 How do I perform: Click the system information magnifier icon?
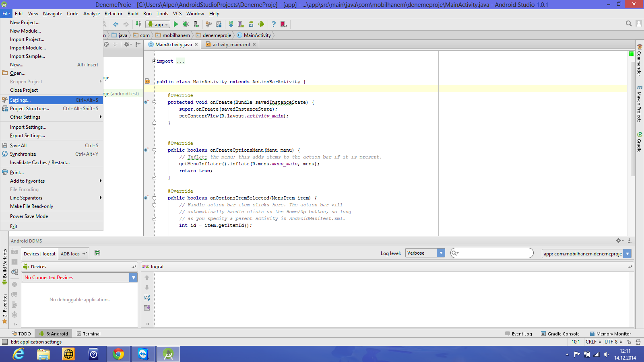(x=14, y=272)
